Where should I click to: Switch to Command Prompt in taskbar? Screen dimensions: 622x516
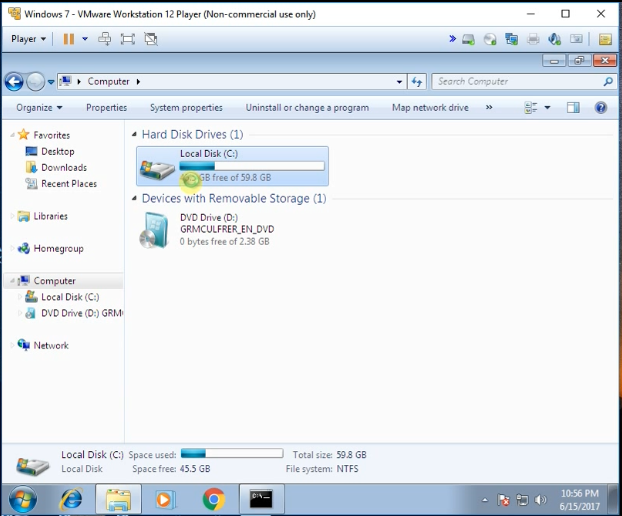click(x=261, y=499)
